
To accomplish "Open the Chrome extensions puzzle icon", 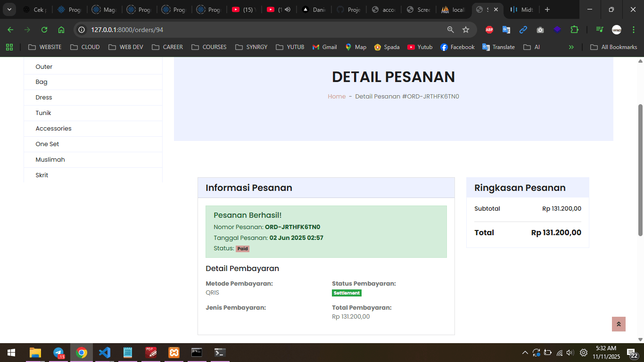I will (x=574, y=29).
